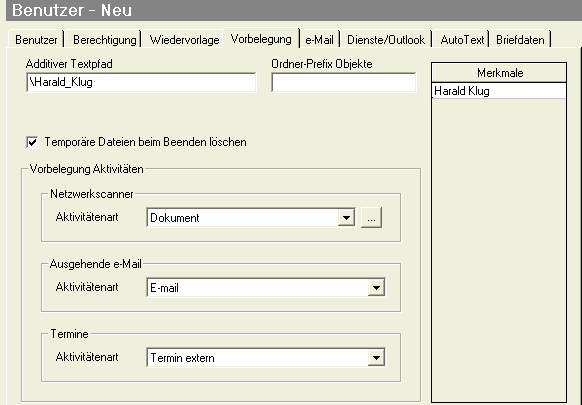The height and width of the screenshot is (405, 582).
Task: Open the Dienste/Outlook tab
Action: tap(386, 40)
